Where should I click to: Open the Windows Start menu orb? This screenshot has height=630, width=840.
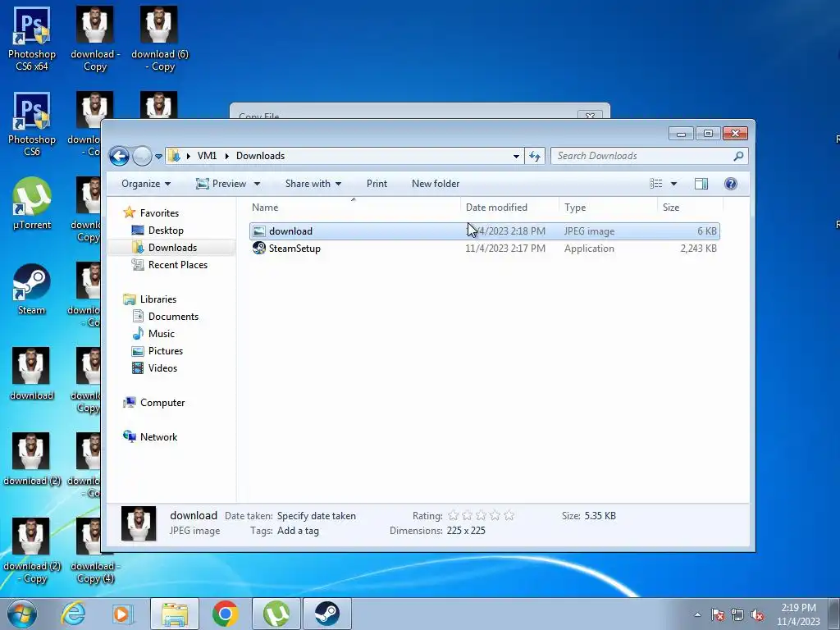coord(22,614)
